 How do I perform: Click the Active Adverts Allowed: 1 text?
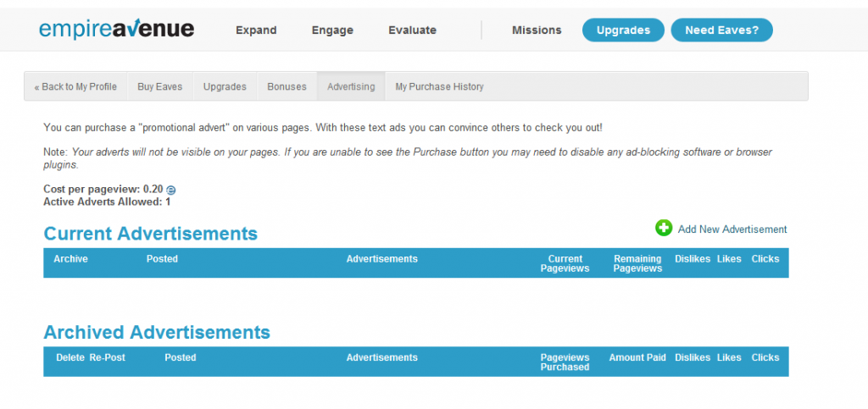(107, 202)
